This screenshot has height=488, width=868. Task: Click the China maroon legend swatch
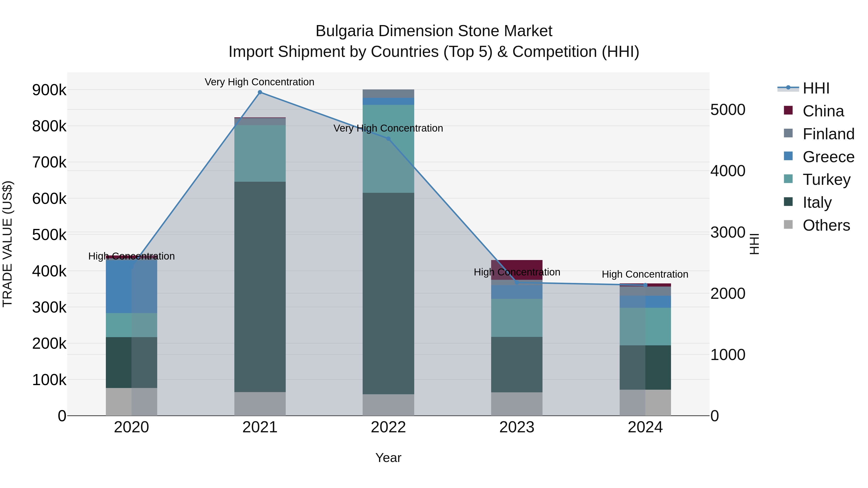788,110
